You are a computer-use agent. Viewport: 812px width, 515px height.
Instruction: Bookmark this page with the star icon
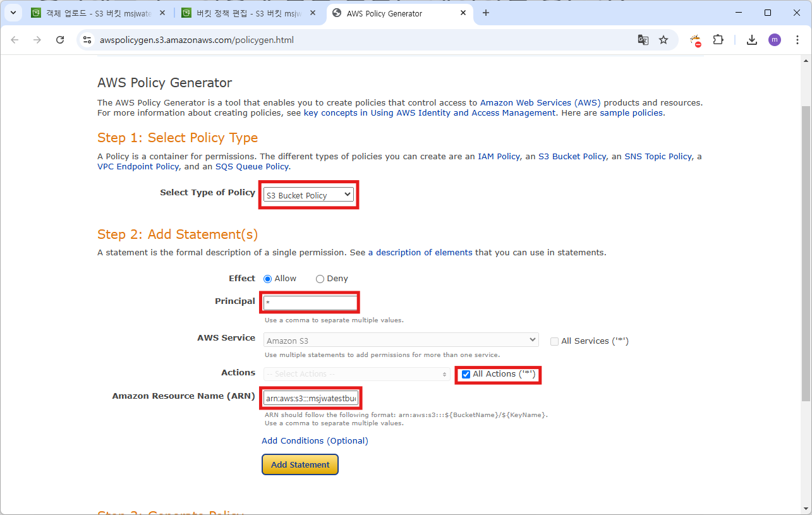(664, 40)
